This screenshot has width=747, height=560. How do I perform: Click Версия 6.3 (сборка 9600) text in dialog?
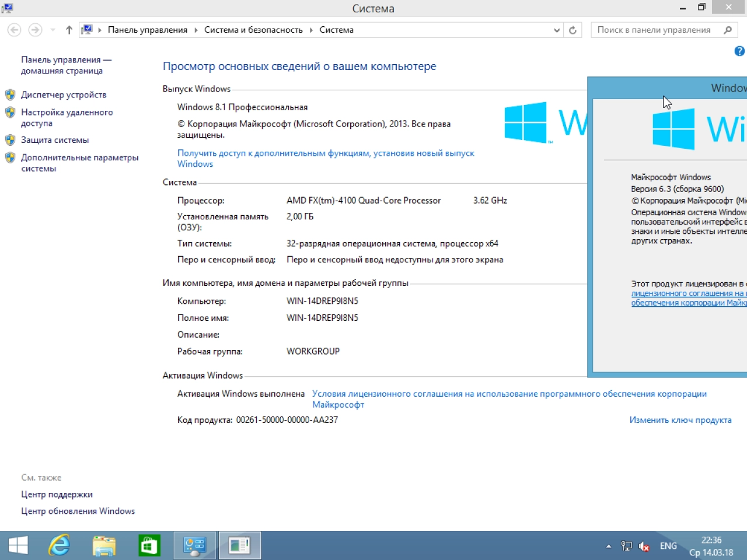click(x=677, y=188)
